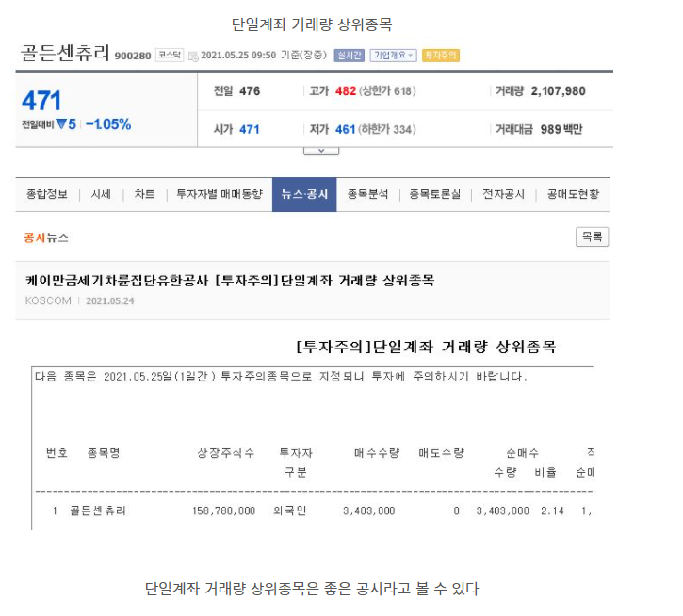Click the 상한가 618 text
Image resolution: width=683 pixels, height=616 pixels.
pos(387,91)
